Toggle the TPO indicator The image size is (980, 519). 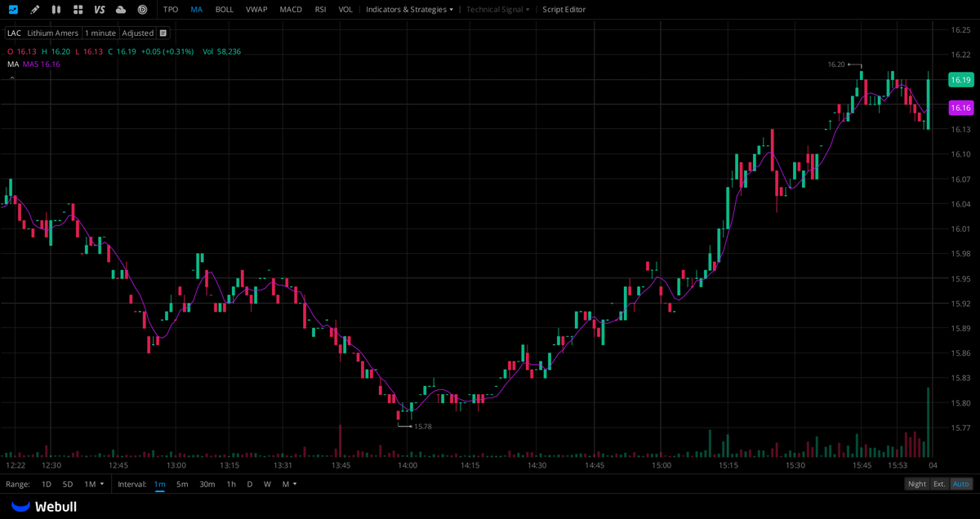[x=171, y=10]
